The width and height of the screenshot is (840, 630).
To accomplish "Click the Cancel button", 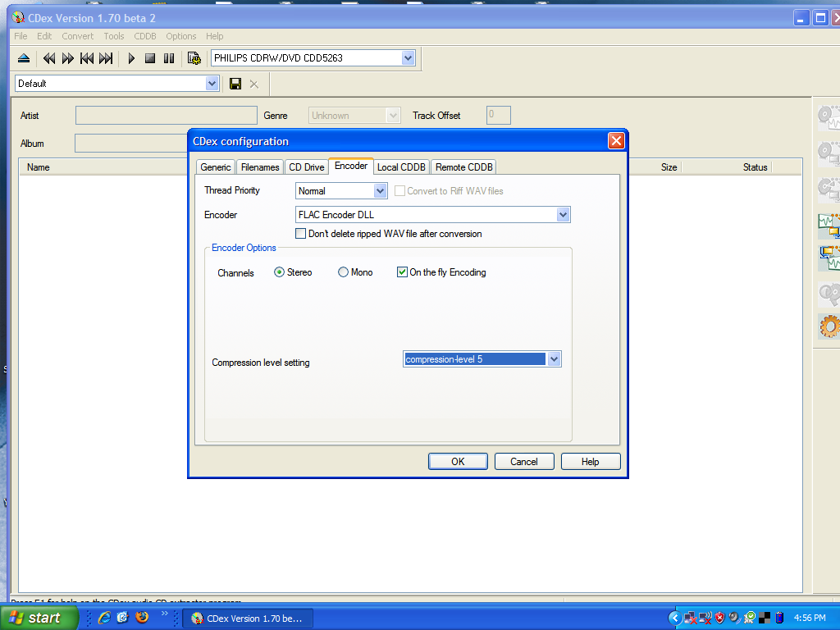I will pos(524,462).
